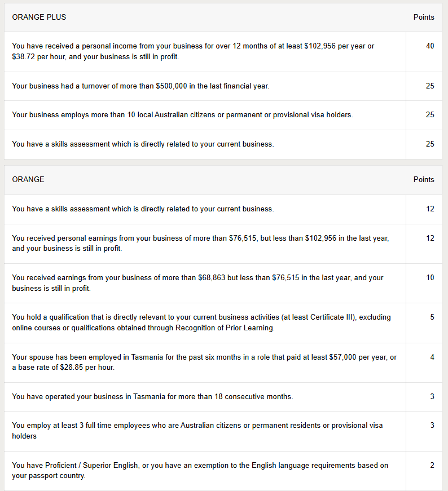Click the 18 consecutive months business criterion
Viewport: 448px width, 491px height.
click(x=152, y=397)
